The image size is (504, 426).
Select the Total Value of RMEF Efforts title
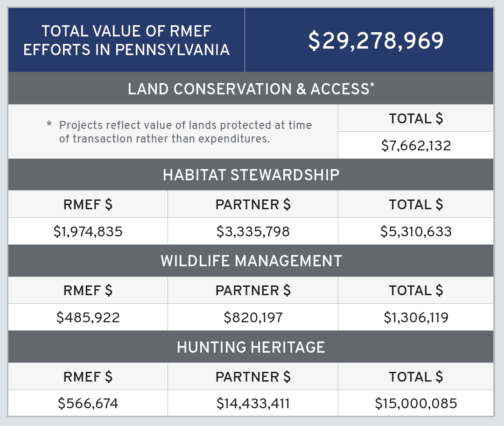click(x=126, y=41)
